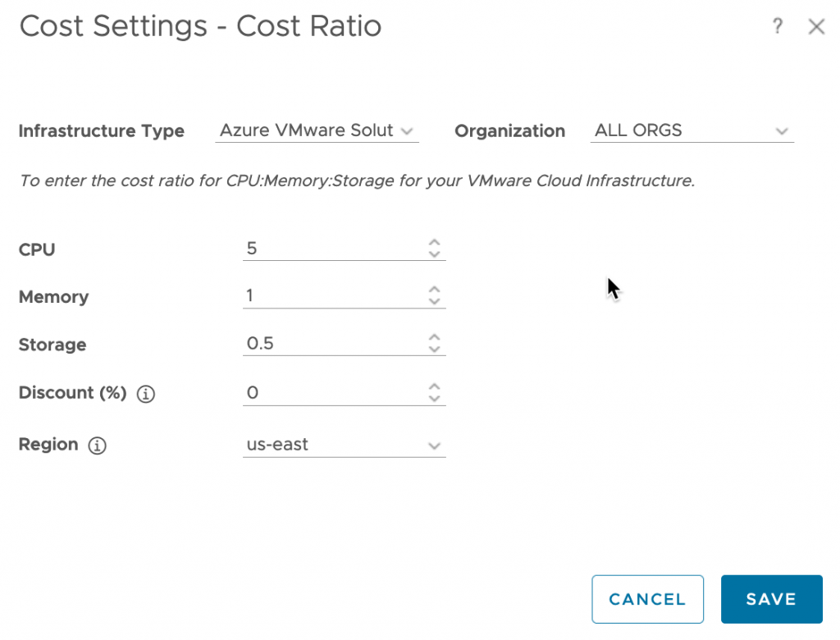This screenshot has width=840, height=640.
Task: Click the Memory increment arrow
Action: click(434, 291)
